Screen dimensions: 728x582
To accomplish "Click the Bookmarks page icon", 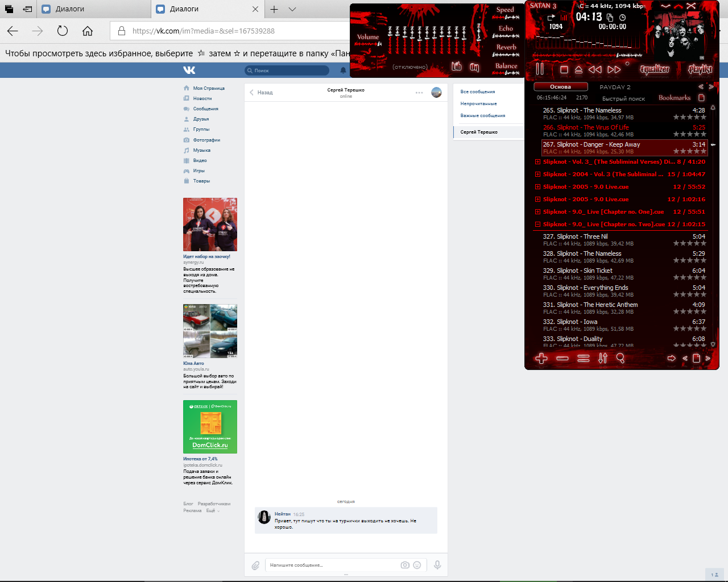I will 701,98.
